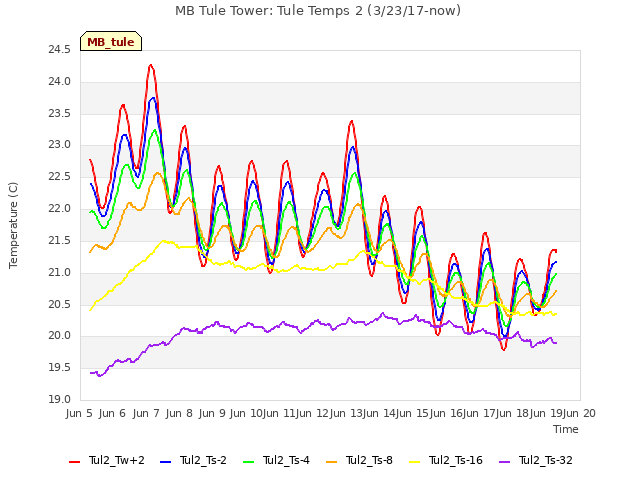Click the 19.5 y-axis tick label
Viewport: 640px width, 480px height.
click(59, 368)
